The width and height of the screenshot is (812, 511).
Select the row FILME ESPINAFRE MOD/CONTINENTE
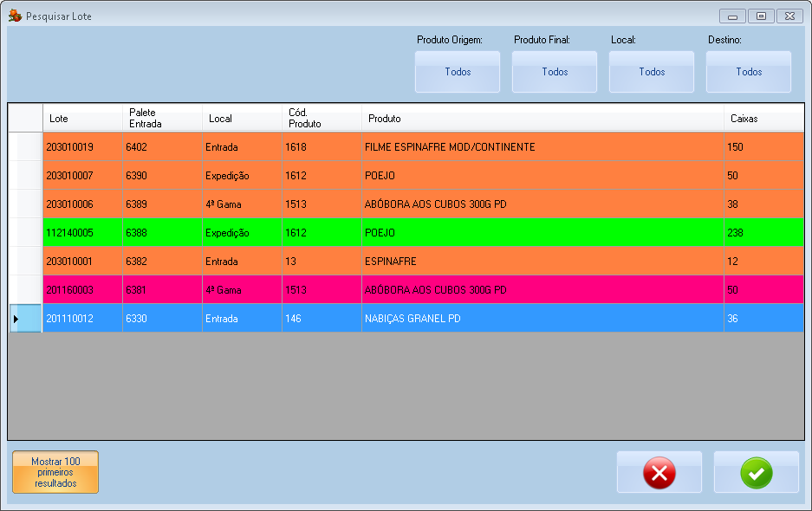coord(449,147)
